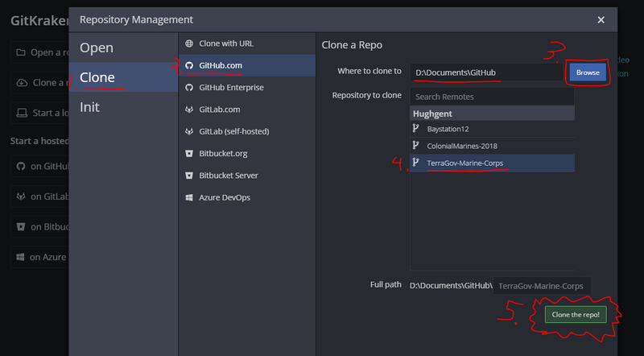Click the GitLab (self-hosted) fox icon
Viewport: 644px width, 356px height.
(x=189, y=131)
